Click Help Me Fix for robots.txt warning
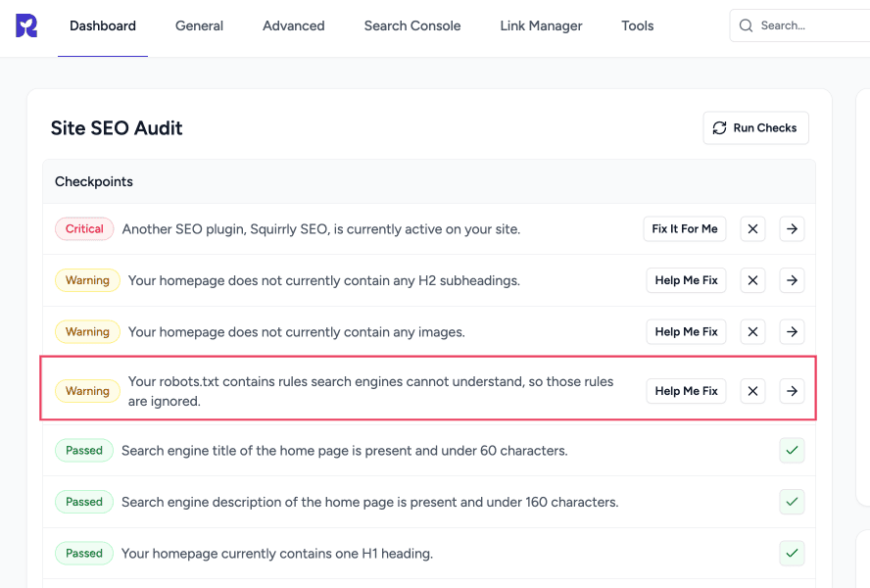Screen dimensions: 870x588 [687, 391]
